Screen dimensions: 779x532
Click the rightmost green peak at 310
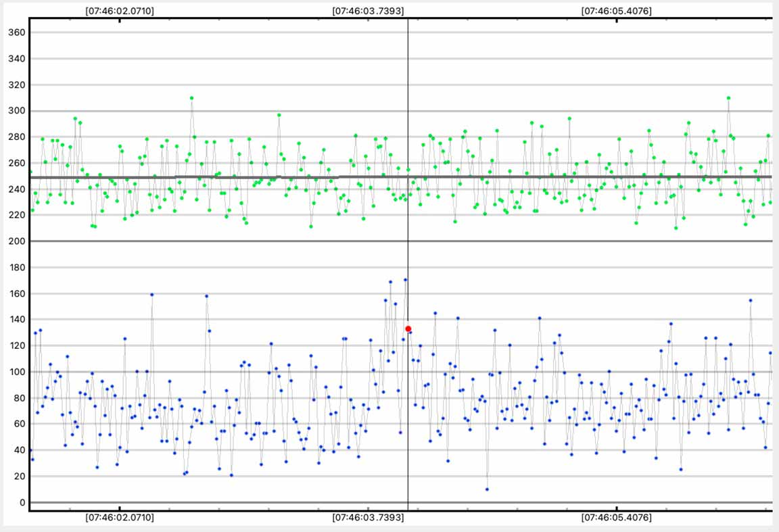pyautogui.click(x=728, y=98)
